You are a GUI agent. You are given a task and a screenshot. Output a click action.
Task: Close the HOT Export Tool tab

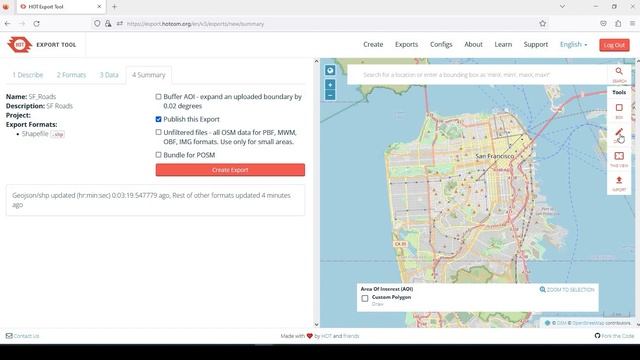click(x=99, y=7)
